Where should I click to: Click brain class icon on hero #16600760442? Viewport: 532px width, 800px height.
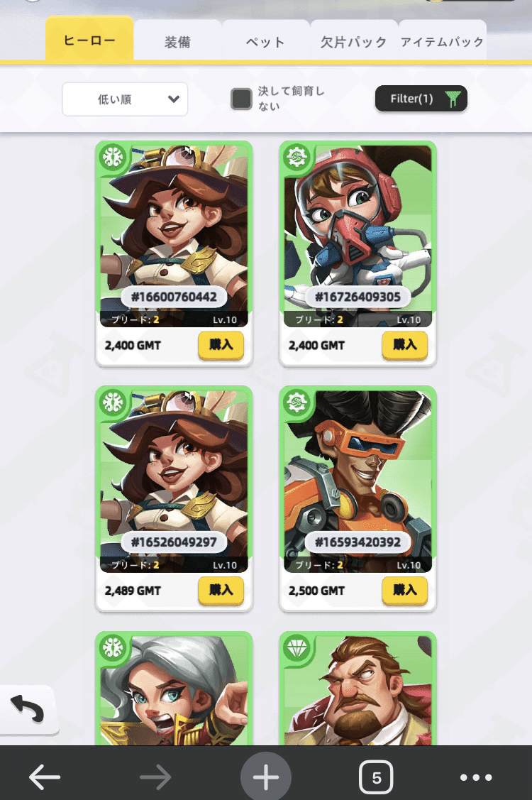click(x=113, y=157)
